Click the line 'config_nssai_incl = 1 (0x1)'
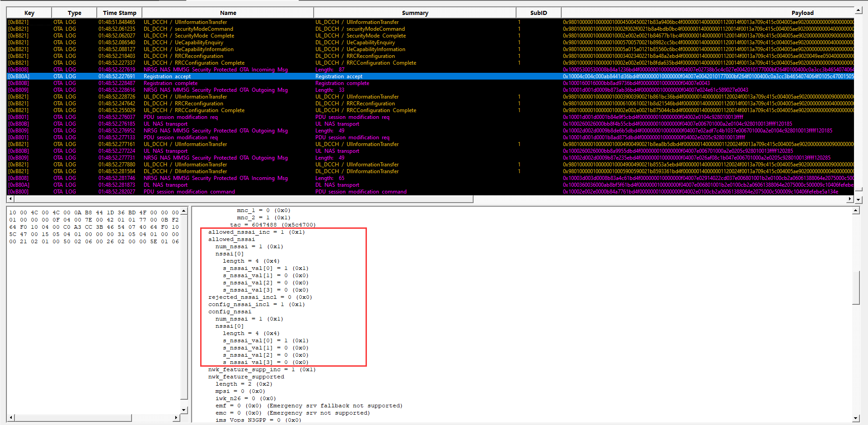Viewport: 868px width, 425px height. pyautogui.click(x=256, y=304)
